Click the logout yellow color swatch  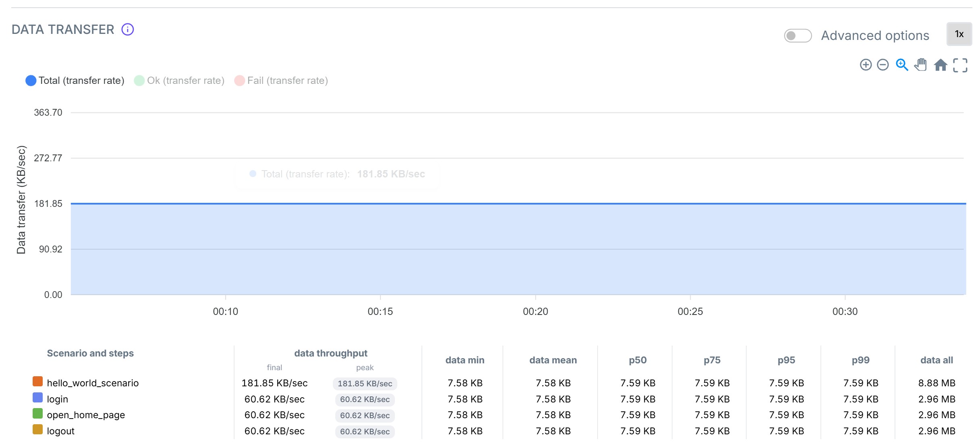37,429
